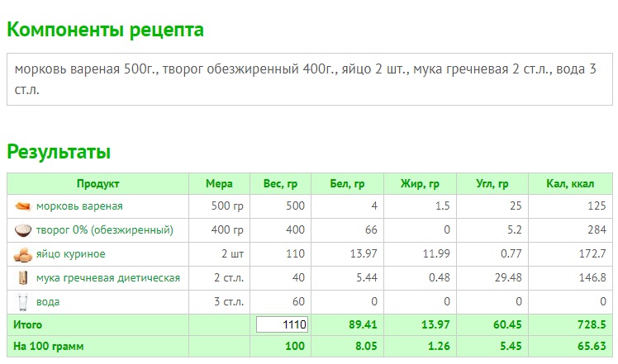Click the cottage cheese bowl icon
Screen dimensions: 618x364
22,230
